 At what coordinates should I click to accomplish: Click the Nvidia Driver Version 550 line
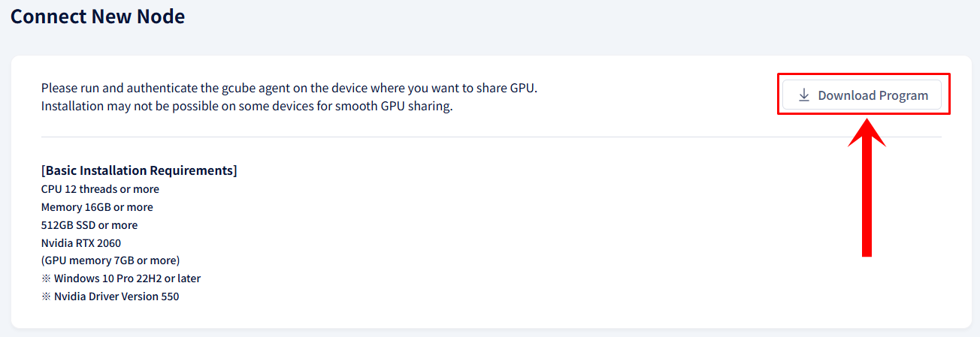point(110,296)
